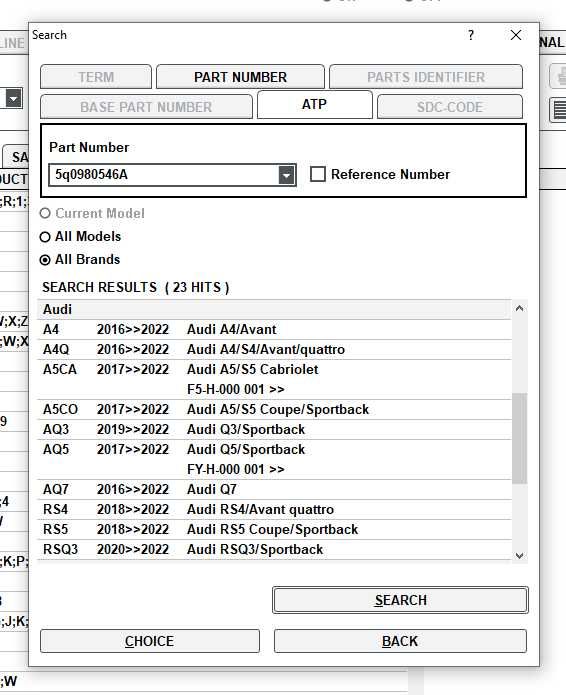The image size is (566, 695).
Task: Switch to the PART NUMBER tab
Action: pyautogui.click(x=240, y=77)
